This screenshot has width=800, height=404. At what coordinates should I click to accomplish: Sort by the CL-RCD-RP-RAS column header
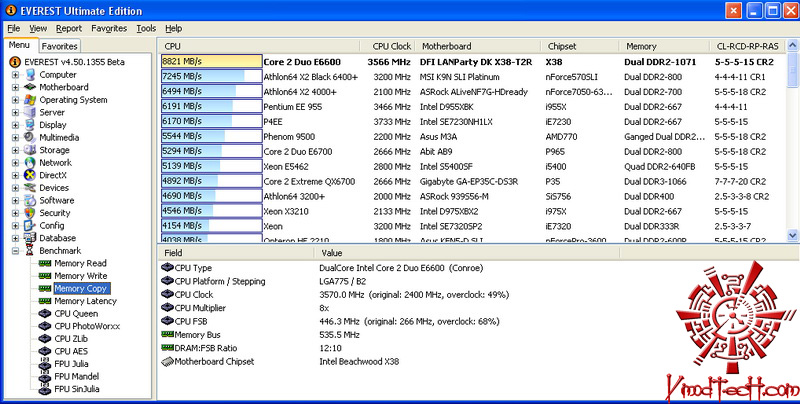pos(748,46)
